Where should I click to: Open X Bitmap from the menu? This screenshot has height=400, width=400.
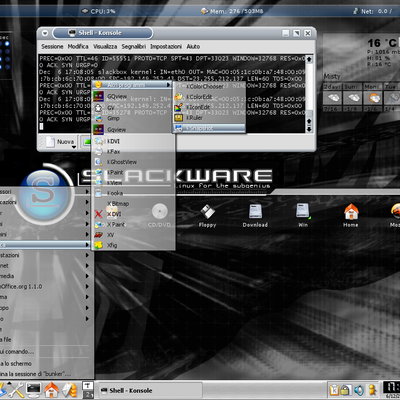133,203
